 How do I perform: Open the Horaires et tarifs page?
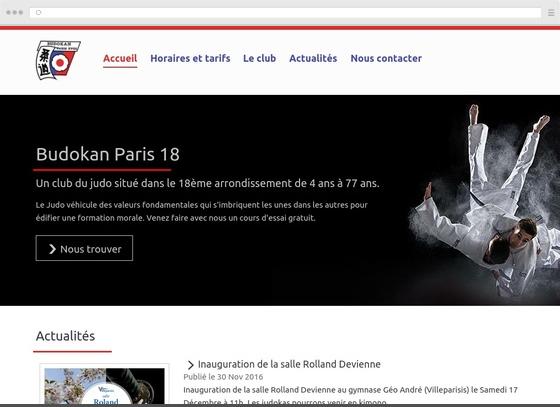pyautogui.click(x=190, y=58)
